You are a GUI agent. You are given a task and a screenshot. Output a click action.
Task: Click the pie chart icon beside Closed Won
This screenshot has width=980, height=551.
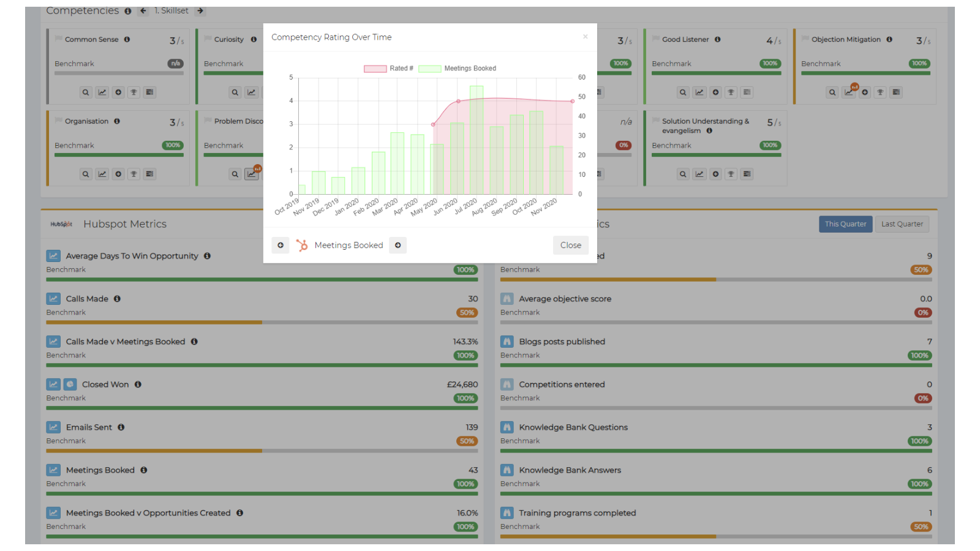click(x=70, y=384)
